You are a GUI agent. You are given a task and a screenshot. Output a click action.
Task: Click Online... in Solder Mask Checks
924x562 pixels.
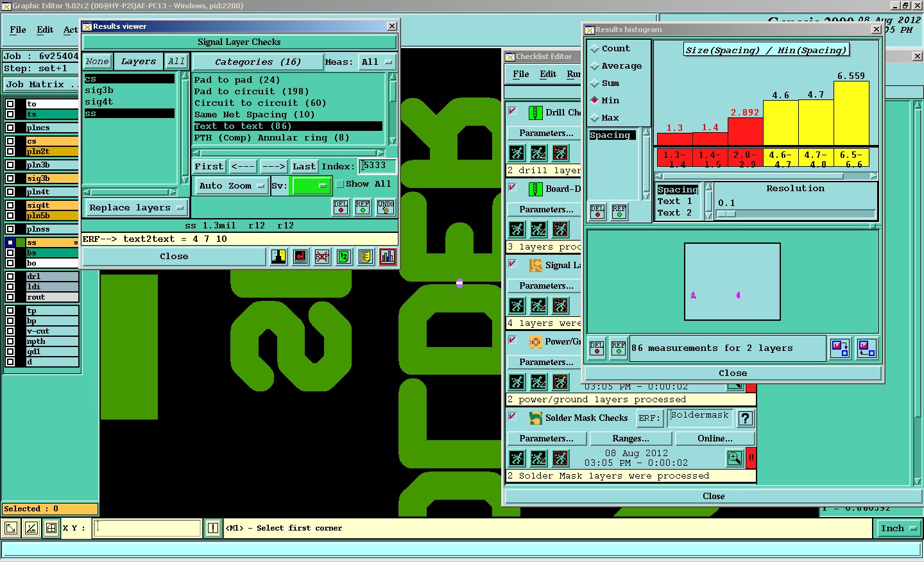pyautogui.click(x=715, y=439)
